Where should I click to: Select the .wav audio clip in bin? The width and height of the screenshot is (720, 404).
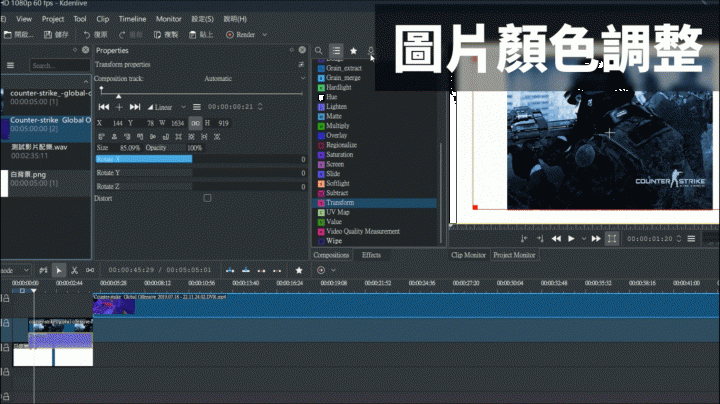pyautogui.click(x=46, y=152)
